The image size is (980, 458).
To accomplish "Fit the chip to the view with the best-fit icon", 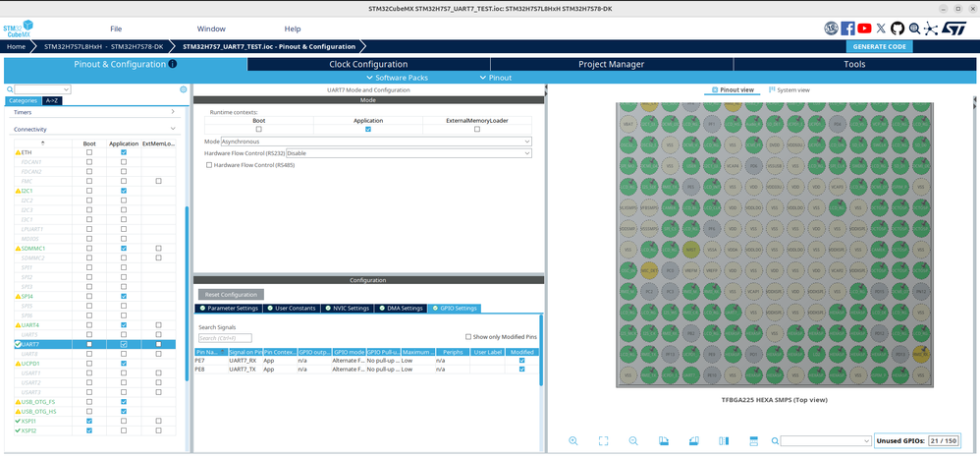I will coord(603,440).
